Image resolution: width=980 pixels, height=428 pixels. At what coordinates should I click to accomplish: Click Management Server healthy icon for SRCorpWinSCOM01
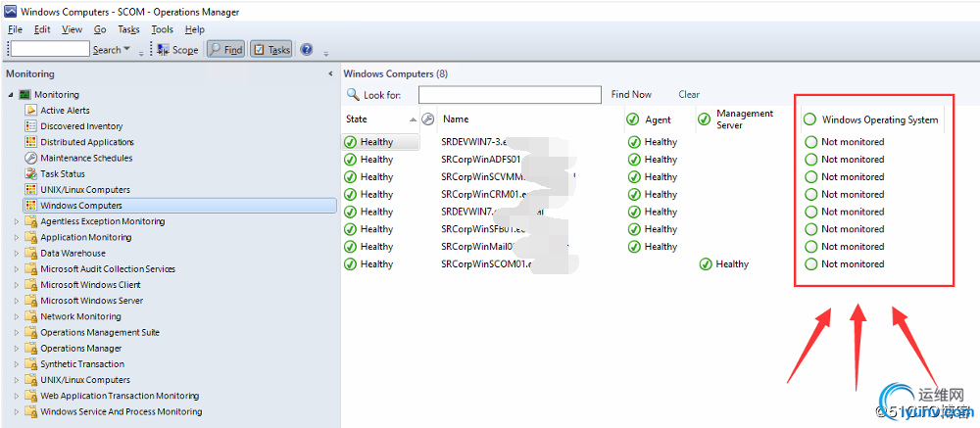(706, 264)
